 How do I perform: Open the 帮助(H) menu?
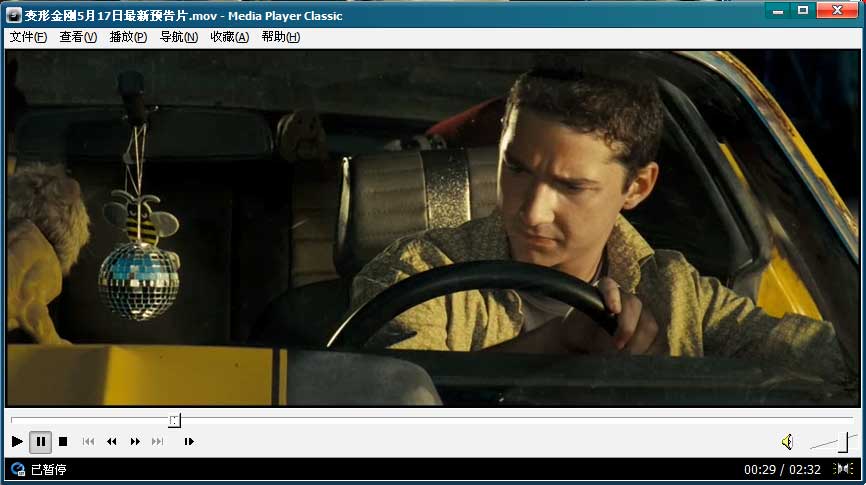(281, 37)
